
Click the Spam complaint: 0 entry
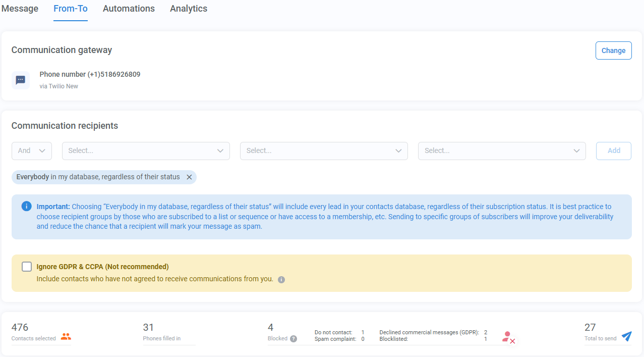point(339,339)
